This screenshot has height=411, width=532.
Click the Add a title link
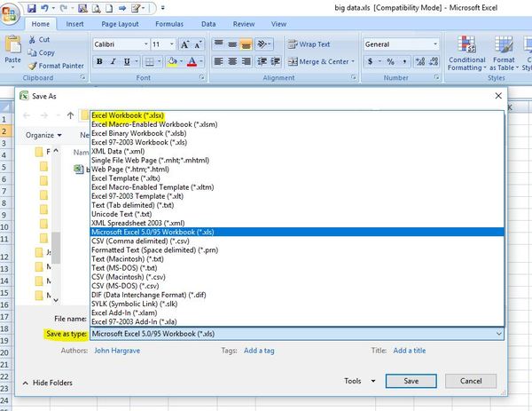[x=409, y=351]
